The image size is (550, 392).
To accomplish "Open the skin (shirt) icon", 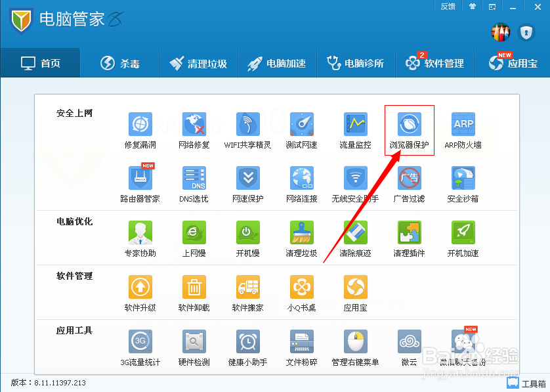I will point(473,7).
